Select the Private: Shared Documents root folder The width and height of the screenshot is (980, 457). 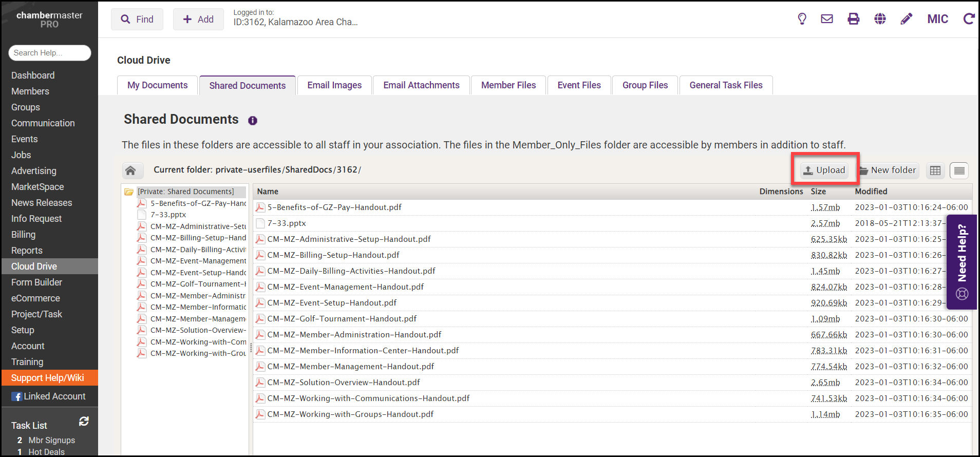click(x=185, y=192)
